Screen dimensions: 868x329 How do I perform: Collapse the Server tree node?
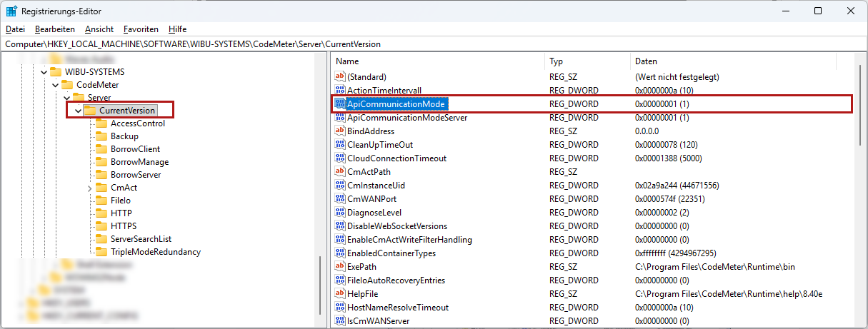tap(67, 98)
